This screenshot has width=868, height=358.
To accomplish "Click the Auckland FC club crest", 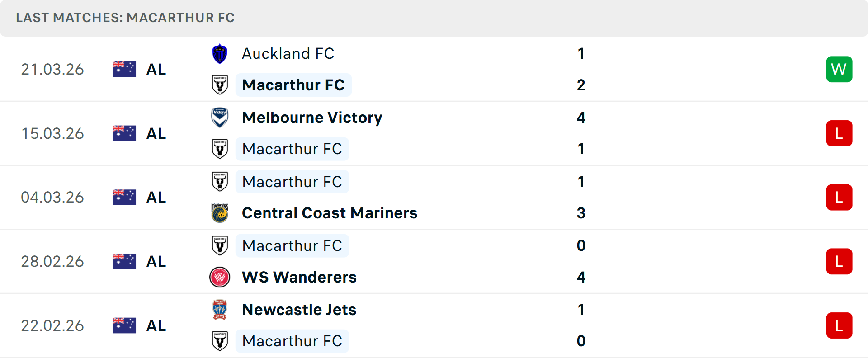I will 220,54.
